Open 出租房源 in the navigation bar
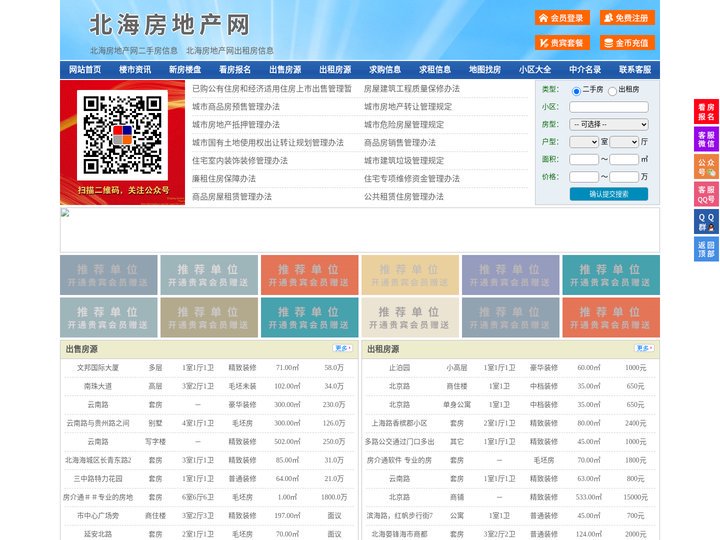 tap(335, 70)
